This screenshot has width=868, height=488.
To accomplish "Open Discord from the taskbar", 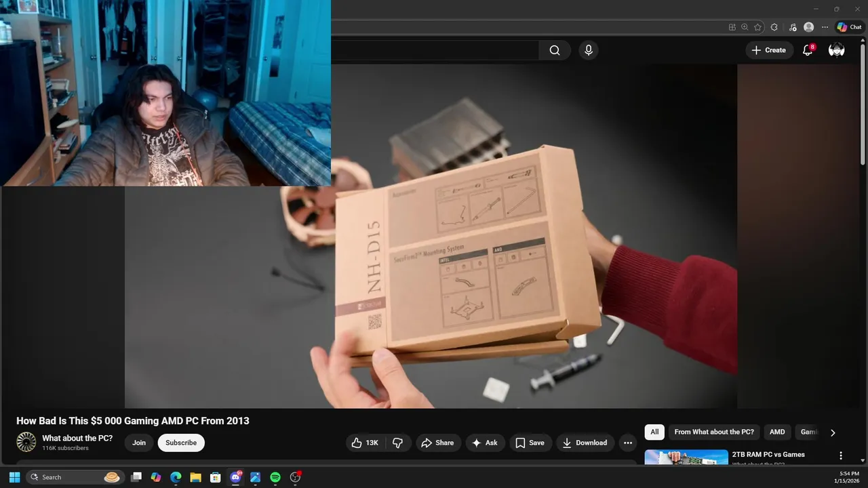I will pos(235,477).
